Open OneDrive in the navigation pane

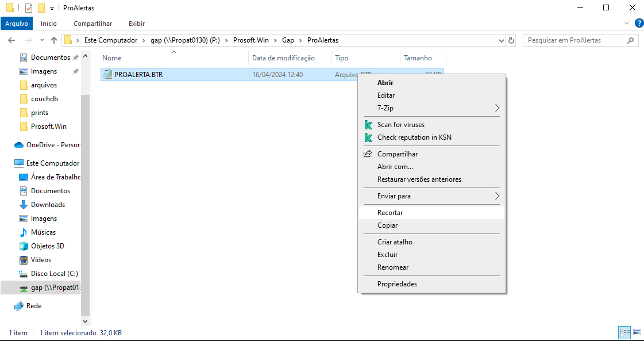click(x=53, y=145)
